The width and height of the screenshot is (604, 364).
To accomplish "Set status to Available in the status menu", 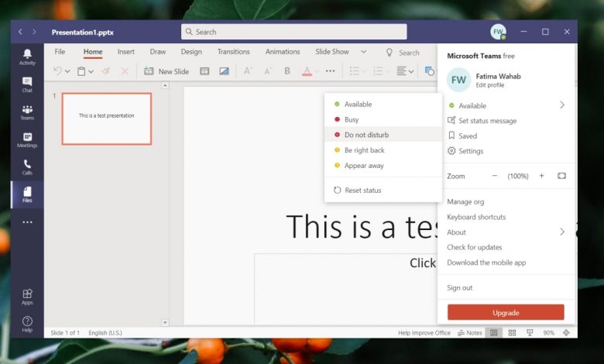I will click(383, 104).
